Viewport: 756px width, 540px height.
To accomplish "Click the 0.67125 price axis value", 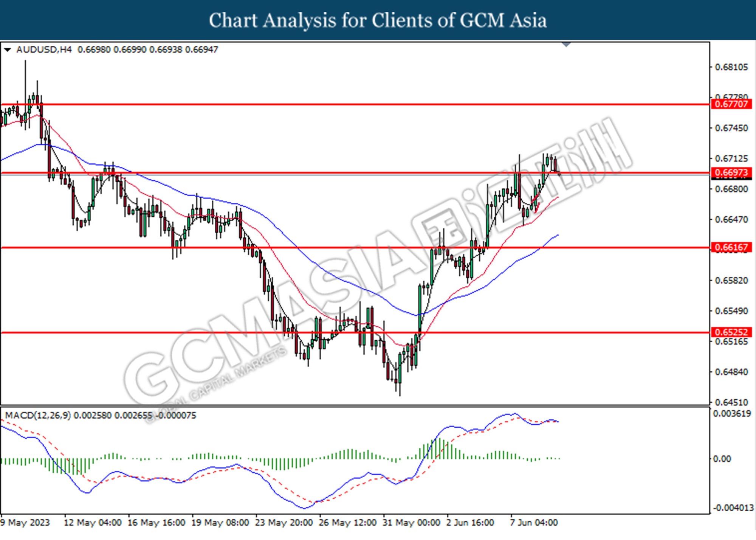I will click(x=731, y=158).
